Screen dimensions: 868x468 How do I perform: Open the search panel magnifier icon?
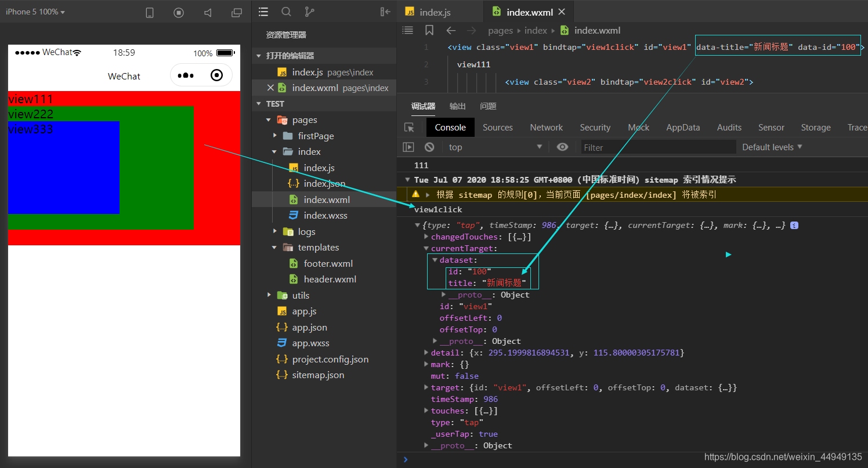(286, 12)
